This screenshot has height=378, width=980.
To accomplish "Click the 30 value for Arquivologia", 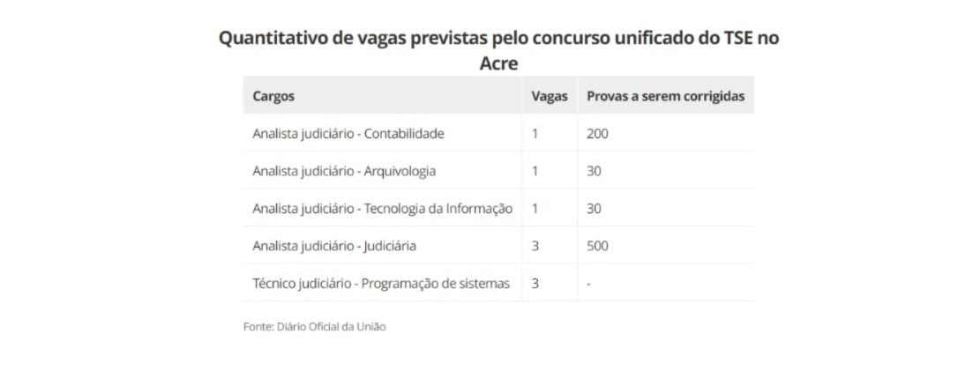I will coord(594,171).
